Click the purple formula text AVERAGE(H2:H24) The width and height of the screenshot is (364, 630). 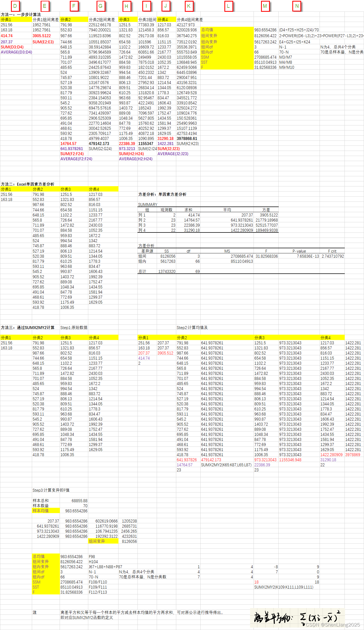point(136,159)
